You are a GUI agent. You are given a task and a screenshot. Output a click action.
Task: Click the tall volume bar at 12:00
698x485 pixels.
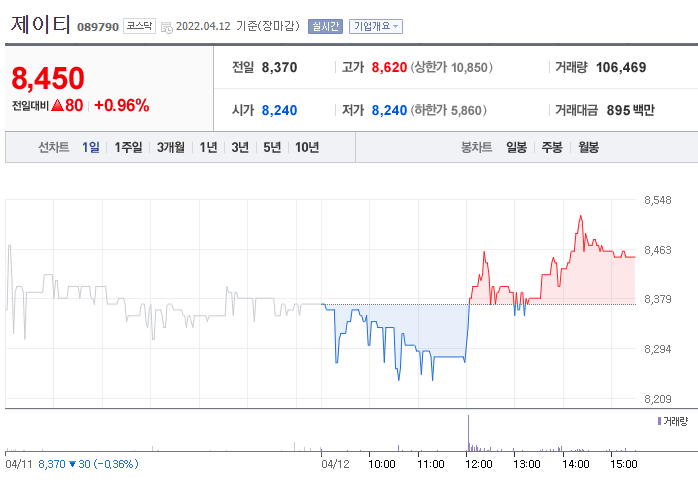tap(468, 433)
